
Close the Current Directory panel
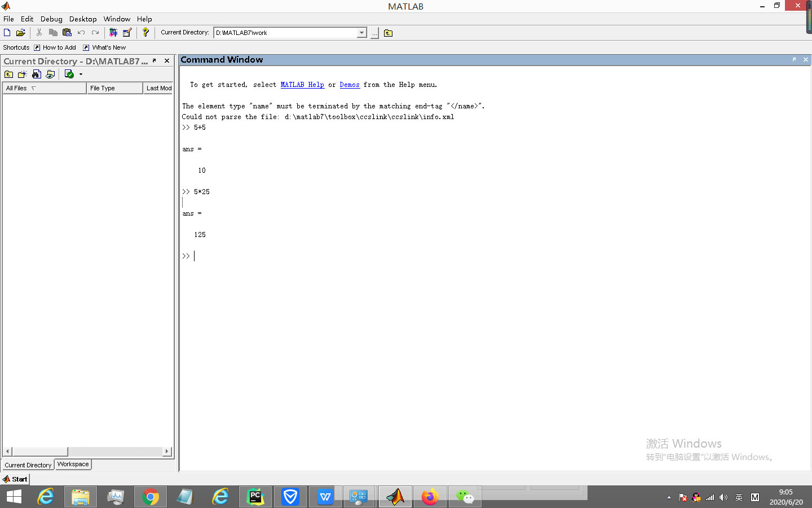tap(167, 60)
